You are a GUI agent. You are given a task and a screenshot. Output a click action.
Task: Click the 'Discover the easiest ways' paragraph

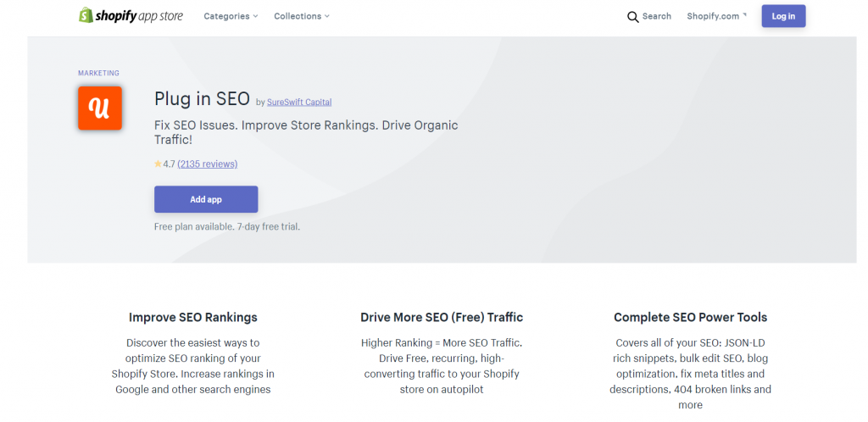click(193, 365)
